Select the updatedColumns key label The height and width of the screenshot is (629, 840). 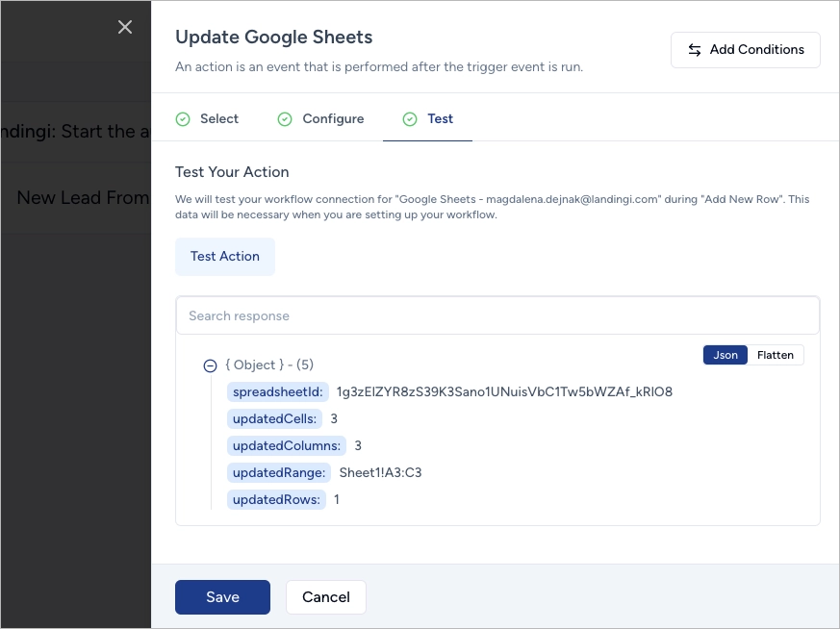point(287,445)
